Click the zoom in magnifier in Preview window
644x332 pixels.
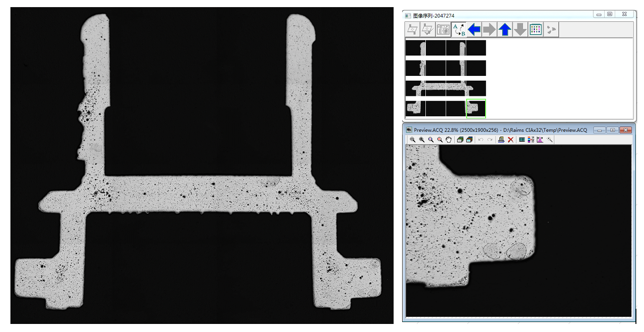pyautogui.click(x=422, y=139)
